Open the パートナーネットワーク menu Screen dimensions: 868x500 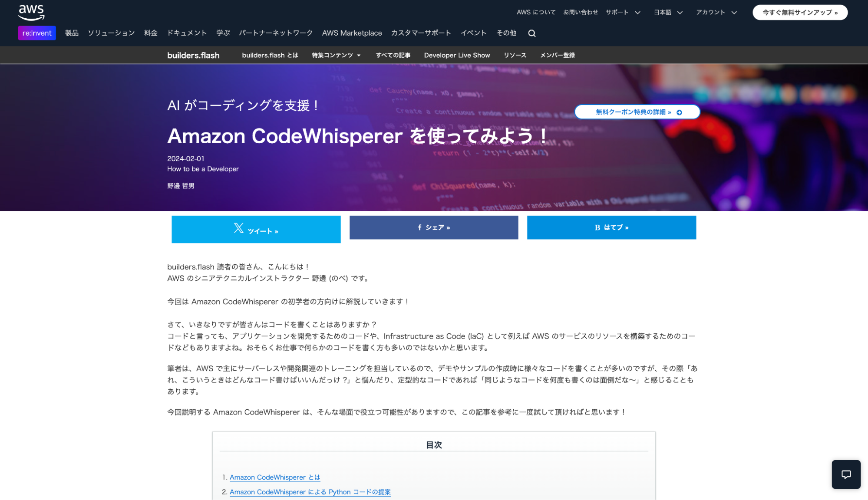[x=276, y=33]
